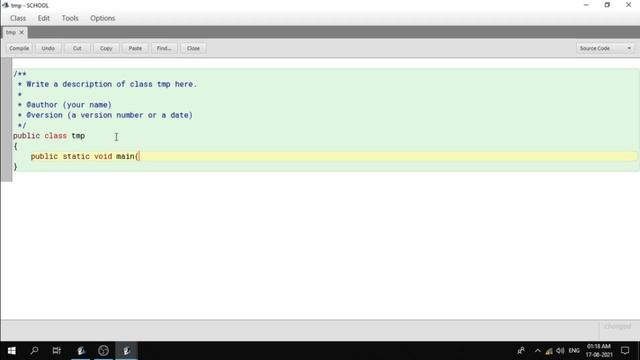Viewport: 640px width, 360px height.
Task: Close the tmp tab with its X
Action: click(22, 32)
